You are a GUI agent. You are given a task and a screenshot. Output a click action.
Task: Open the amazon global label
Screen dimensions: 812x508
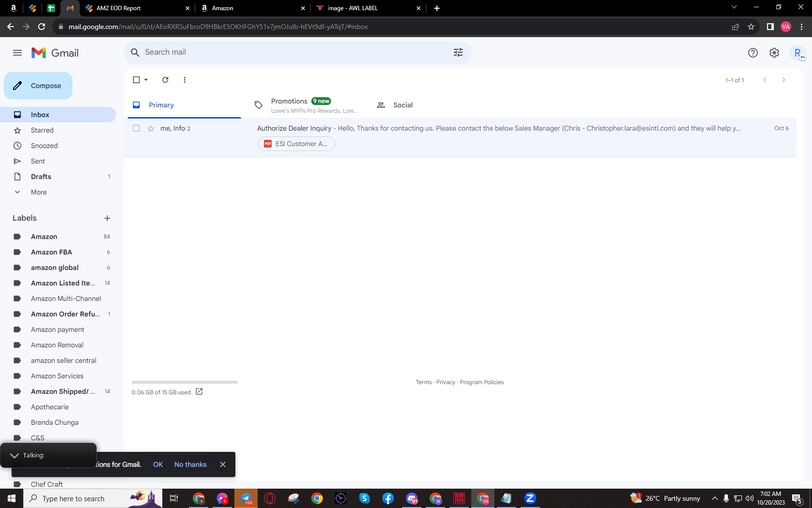tap(58, 268)
